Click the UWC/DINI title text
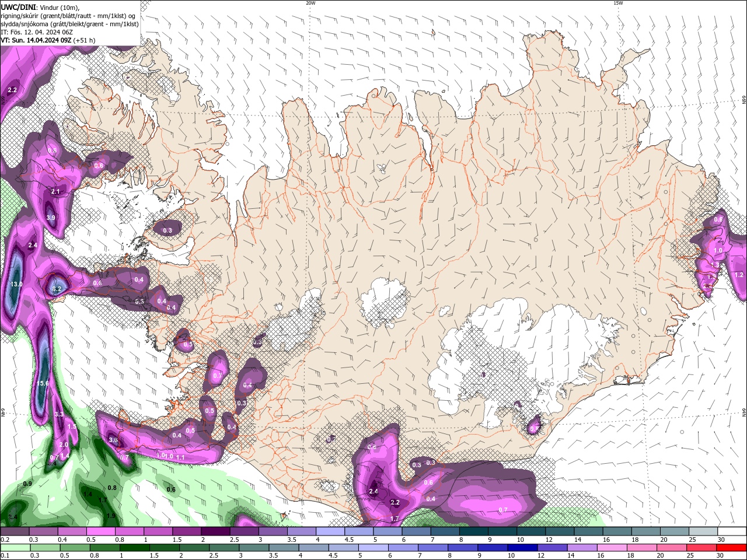 19,6
